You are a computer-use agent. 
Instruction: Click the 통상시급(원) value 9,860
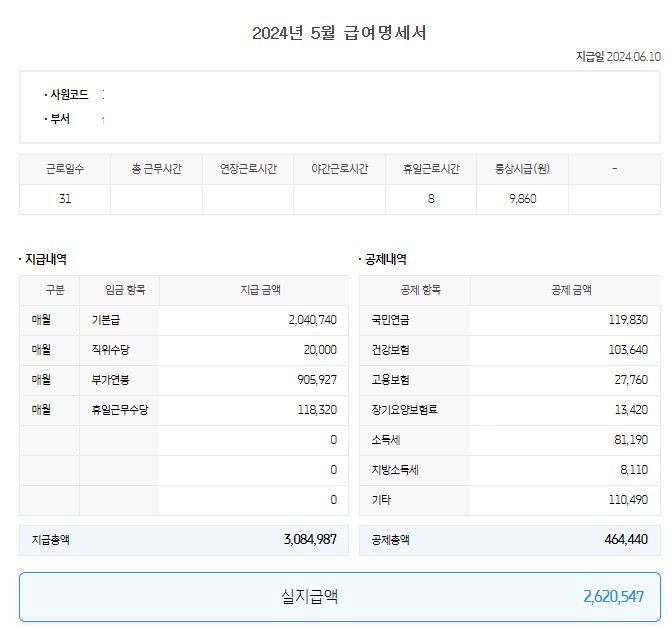click(522, 199)
